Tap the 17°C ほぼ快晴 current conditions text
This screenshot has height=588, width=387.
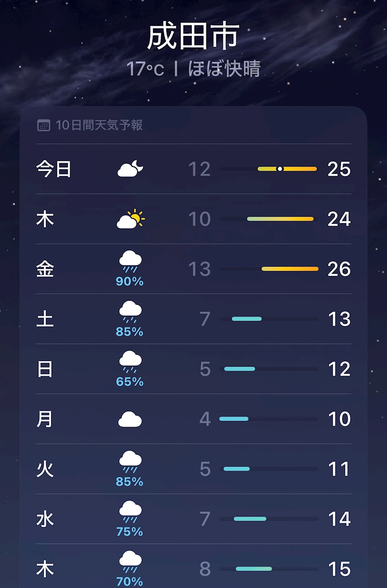(193, 69)
